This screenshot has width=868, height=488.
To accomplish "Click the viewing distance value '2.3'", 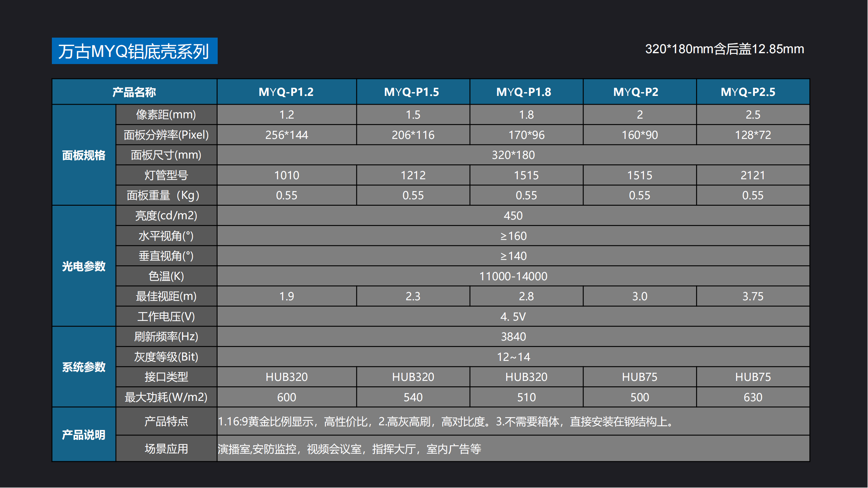I will pos(413,296).
